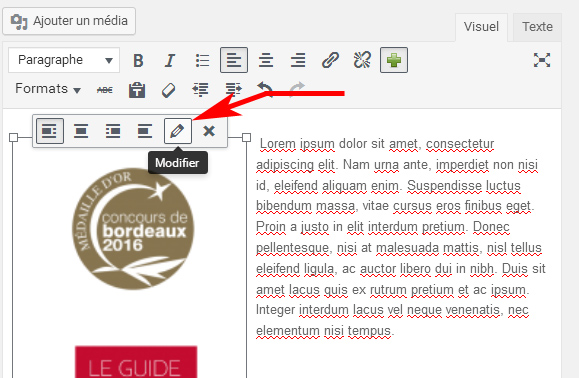Viewport: 579px width, 378px height.
Task: Clear formatting with the eraser icon
Action: point(168,90)
